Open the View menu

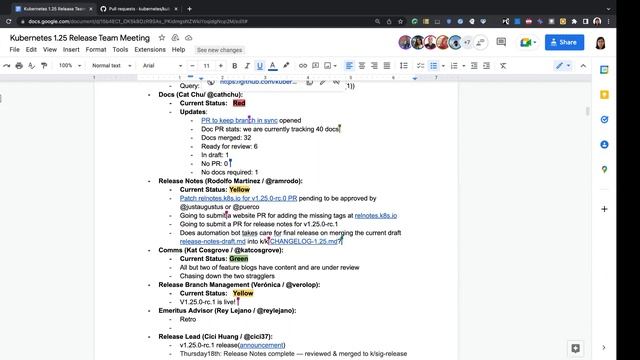pos(50,49)
